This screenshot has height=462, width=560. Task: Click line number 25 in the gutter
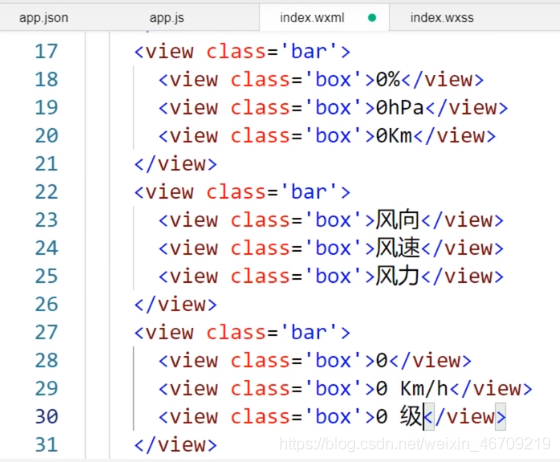(x=46, y=276)
